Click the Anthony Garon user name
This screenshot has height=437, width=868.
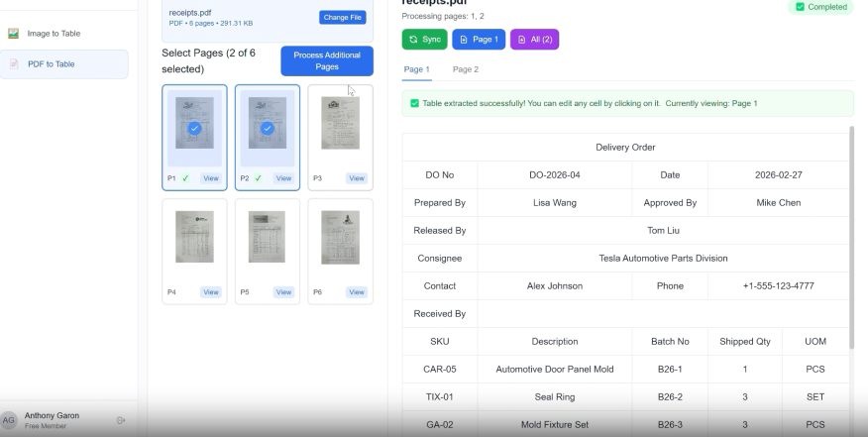52,415
